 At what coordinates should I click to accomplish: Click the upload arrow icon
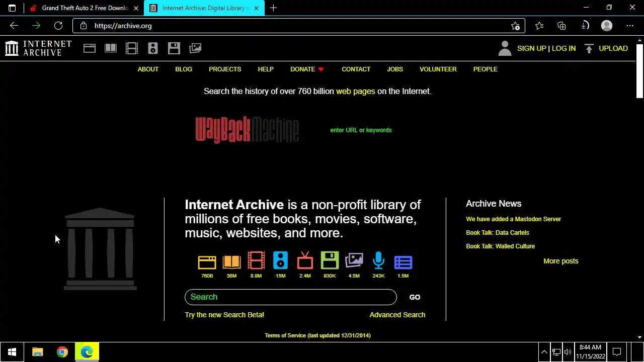click(589, 48)
